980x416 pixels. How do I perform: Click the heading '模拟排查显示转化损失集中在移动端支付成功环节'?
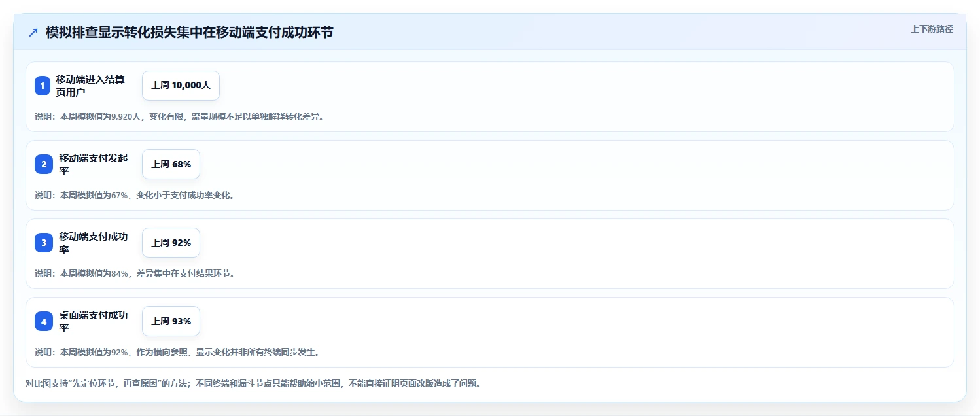point(189,32)
